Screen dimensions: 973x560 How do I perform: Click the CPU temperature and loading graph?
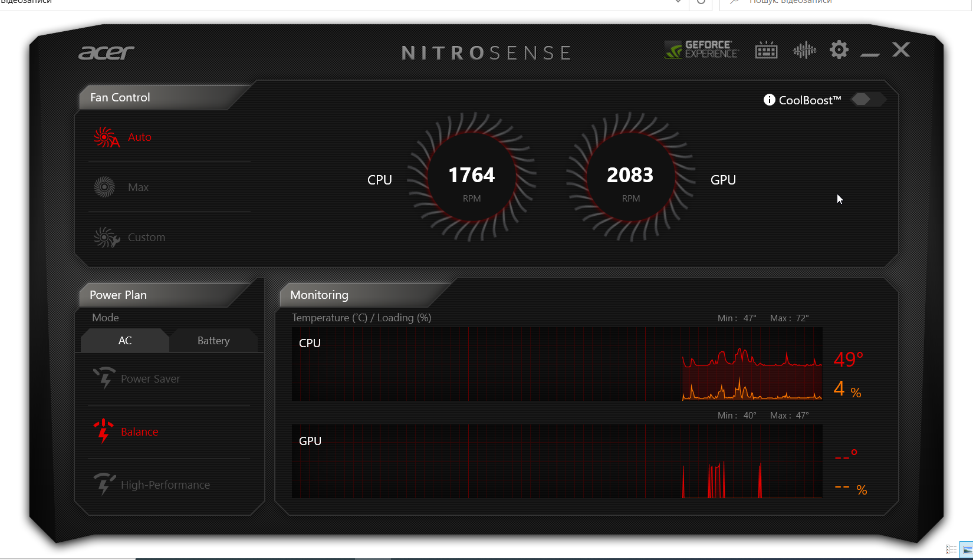click(557, 364)
